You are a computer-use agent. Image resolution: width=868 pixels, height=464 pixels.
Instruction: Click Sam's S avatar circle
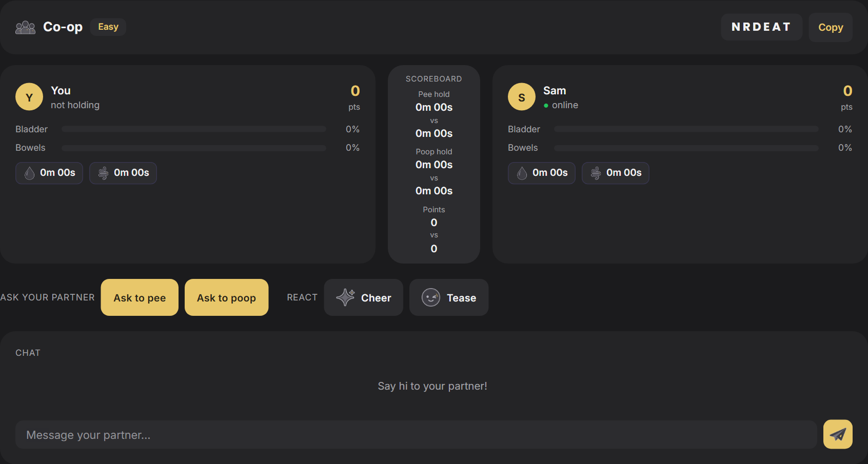(x=522, y=97)
